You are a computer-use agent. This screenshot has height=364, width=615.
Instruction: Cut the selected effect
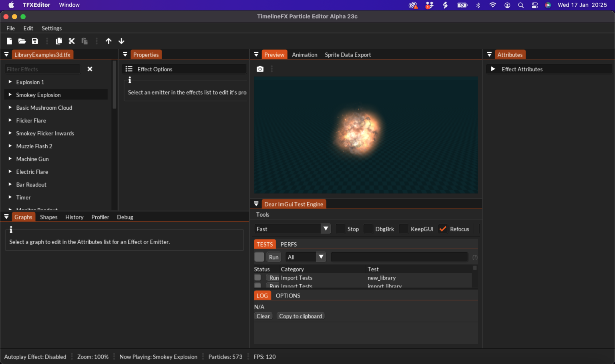click(x=71, y=41)
